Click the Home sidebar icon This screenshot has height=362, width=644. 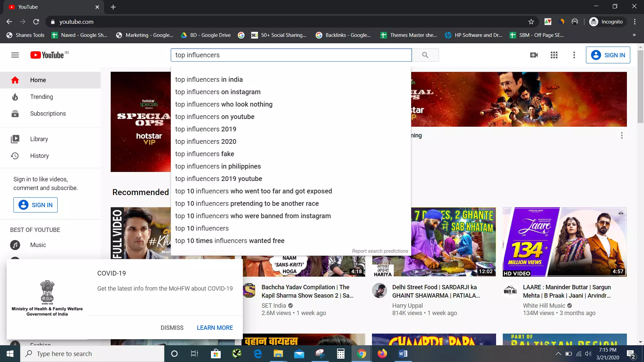tap(15, 80)
